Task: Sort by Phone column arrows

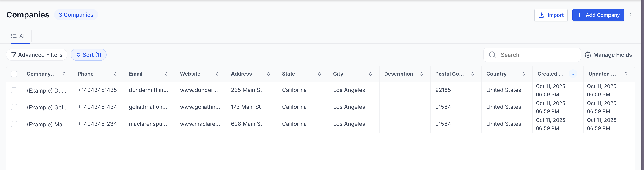Action: [x=115, y=74]
